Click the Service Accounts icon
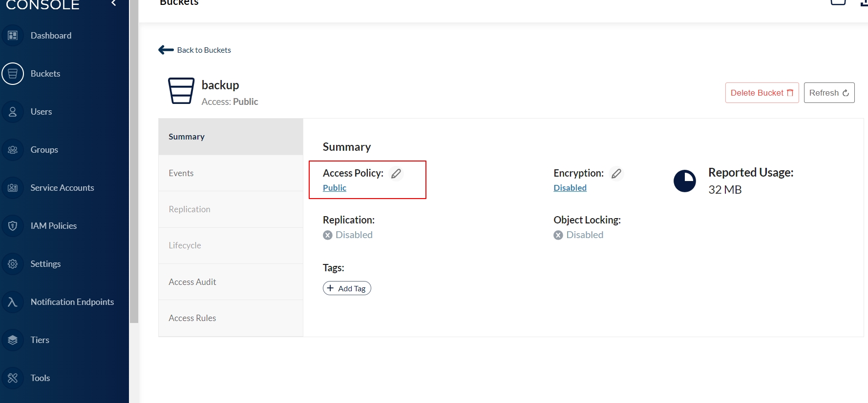 pyautogui.click(x=13, y=188)
